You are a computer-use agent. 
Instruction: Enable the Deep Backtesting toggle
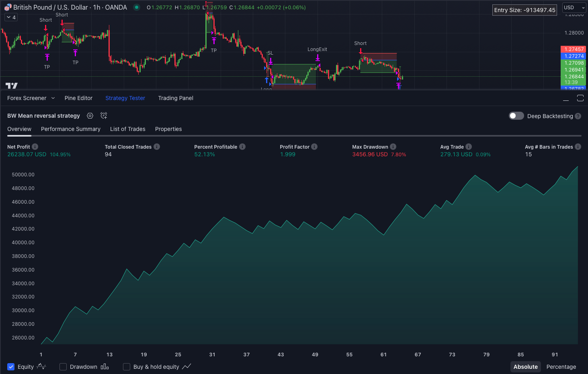516,116
